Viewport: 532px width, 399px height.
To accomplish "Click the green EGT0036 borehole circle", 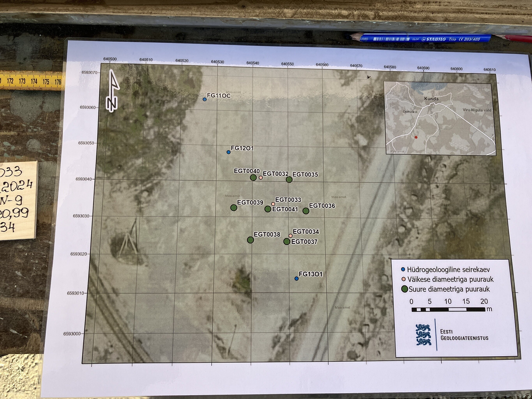I will click(x=306, y=211).
